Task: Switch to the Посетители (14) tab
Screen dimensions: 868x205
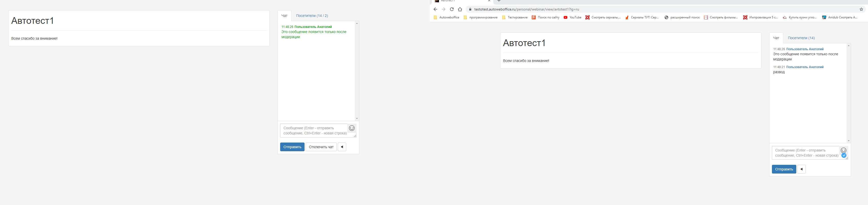Action: pos(801,38)
